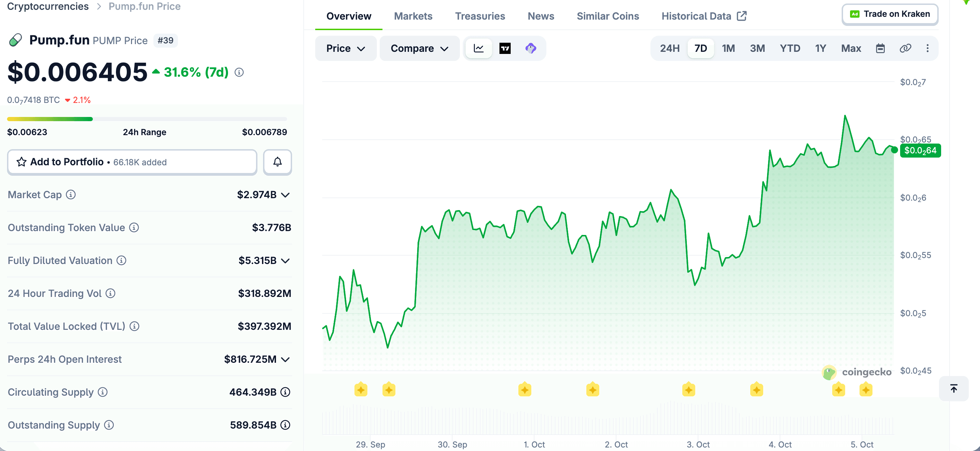Click the scroll-to-top arrow button
This screenshot has height=451, width=980.
pos(954,388)
